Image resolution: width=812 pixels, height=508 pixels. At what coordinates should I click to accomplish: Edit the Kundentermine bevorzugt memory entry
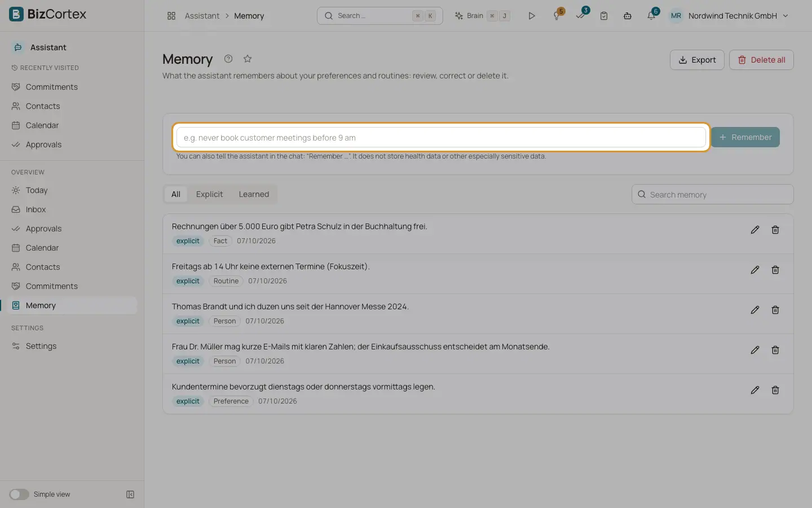point(755,390)
